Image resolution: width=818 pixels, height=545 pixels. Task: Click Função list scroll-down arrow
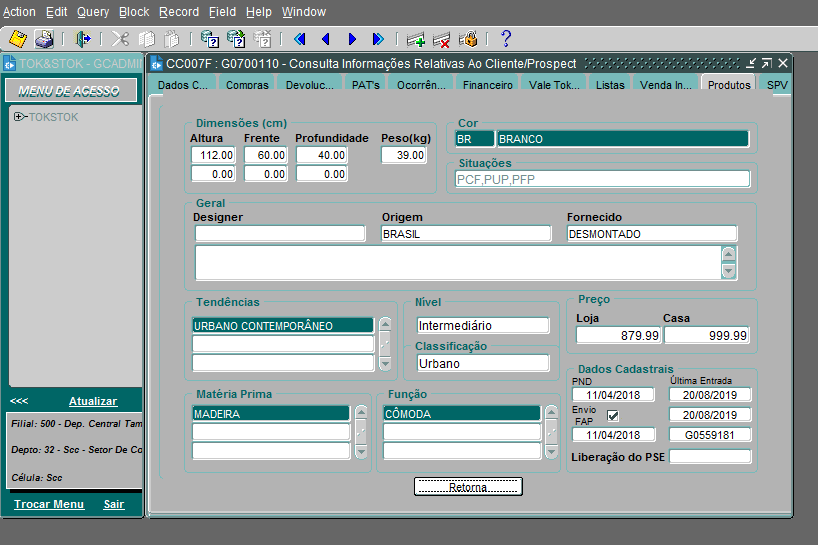point(551,452)
